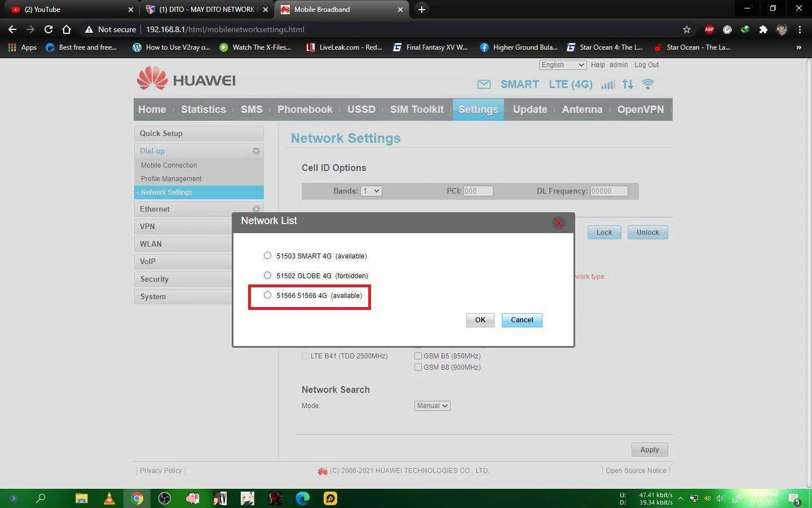Open the notification center icon
The width and height of the screenshot is (812, 508).
794,499
